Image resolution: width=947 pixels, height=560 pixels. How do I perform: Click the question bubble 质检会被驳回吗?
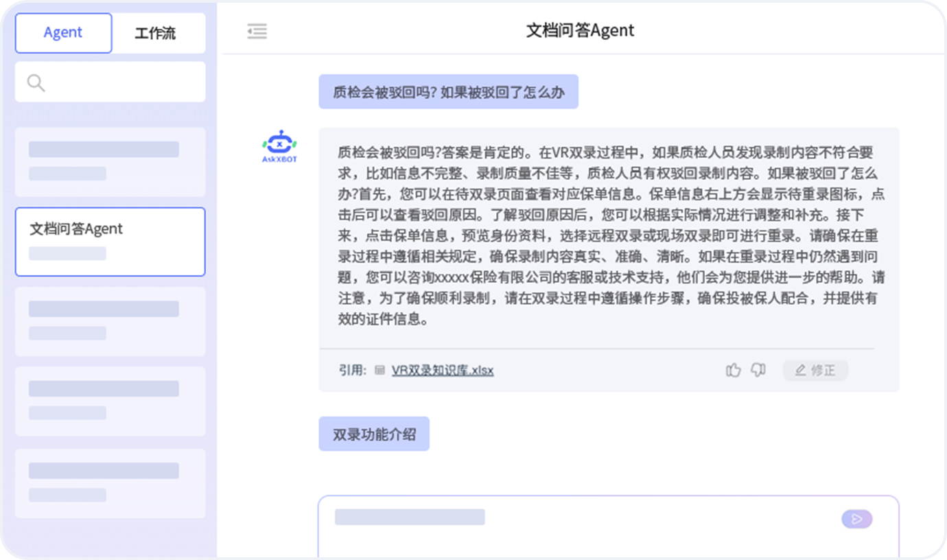coord(448,92)
